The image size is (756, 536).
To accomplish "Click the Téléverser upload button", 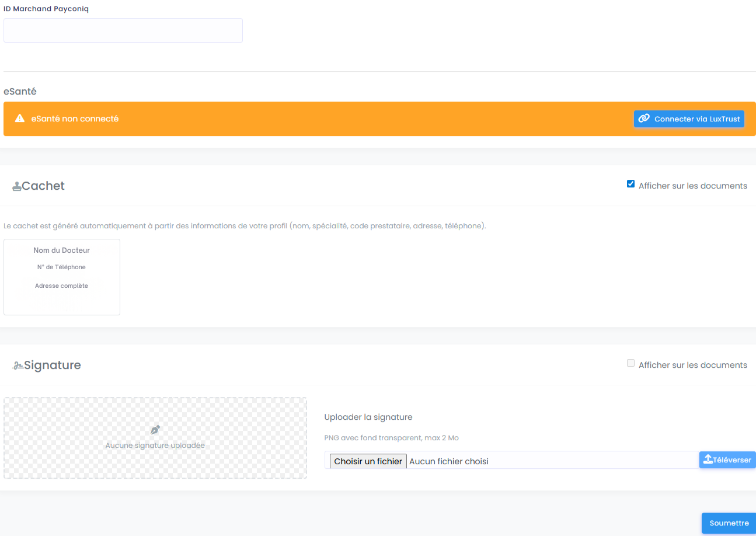I will [727, 460].
